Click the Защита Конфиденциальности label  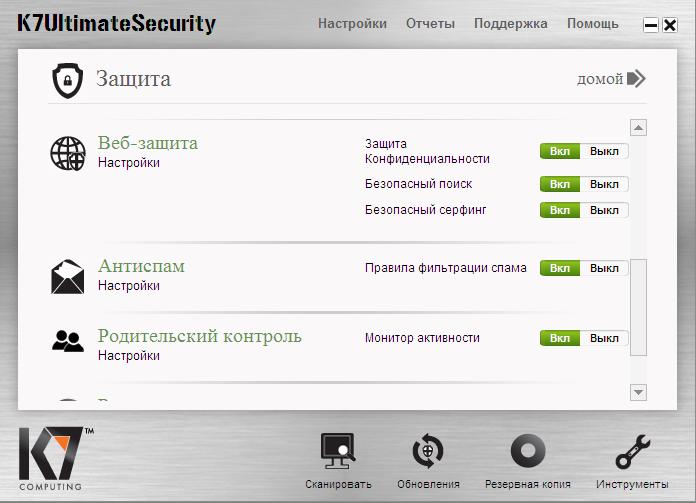tap(427, 151)
